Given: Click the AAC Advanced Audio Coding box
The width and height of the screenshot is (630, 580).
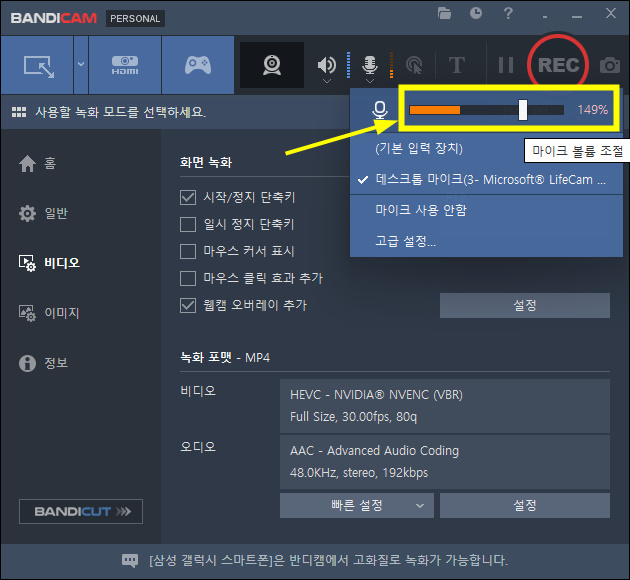Looking at the screenshot, I should 445,462.
